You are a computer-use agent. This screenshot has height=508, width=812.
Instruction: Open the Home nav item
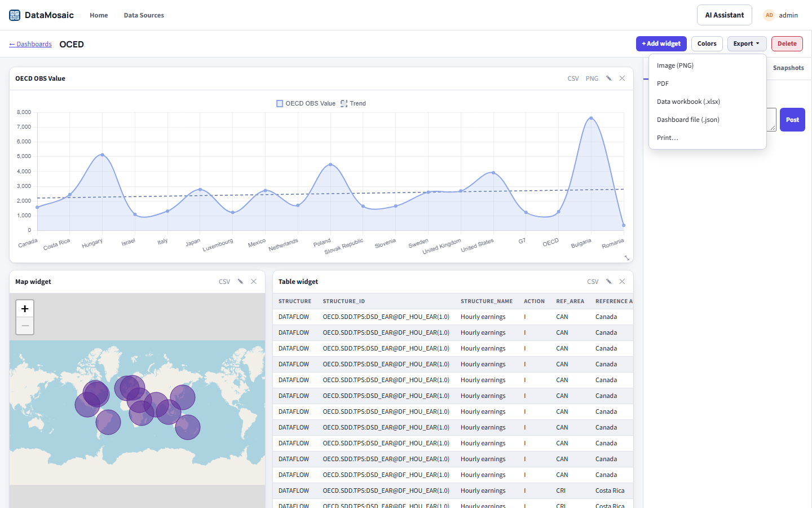pos(99,15)
